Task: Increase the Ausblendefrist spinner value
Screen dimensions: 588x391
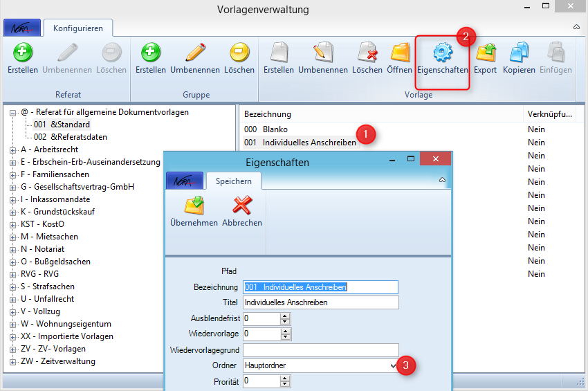Action: coord(284,316)
